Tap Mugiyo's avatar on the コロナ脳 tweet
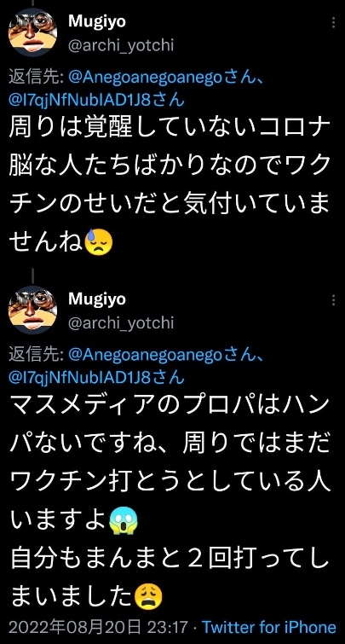This screenshot has width=345, height=644. (33, 32)
